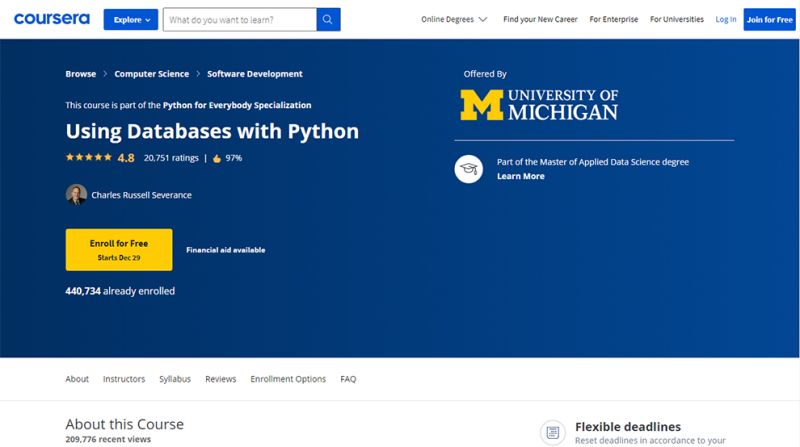The image size is (800, 447).
Task: Click the University of Michigan logo
Action: point(539,105)
